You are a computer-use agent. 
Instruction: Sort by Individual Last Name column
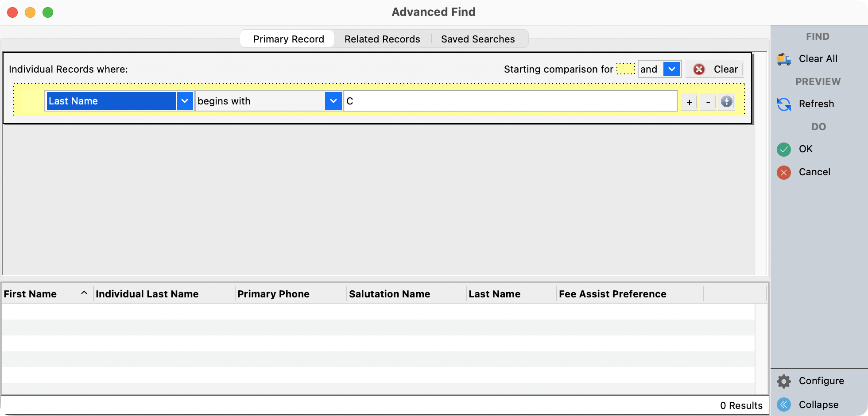point(164,294)
